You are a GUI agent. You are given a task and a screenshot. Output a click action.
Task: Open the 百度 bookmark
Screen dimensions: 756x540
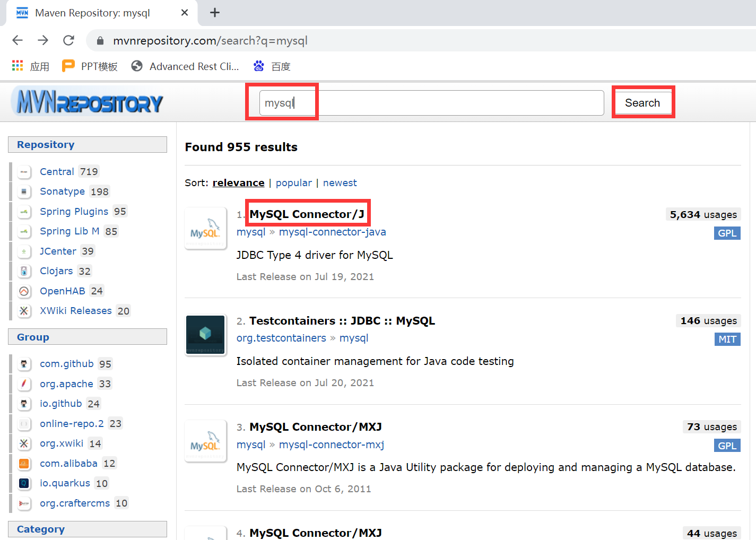[x=272, y=66]
